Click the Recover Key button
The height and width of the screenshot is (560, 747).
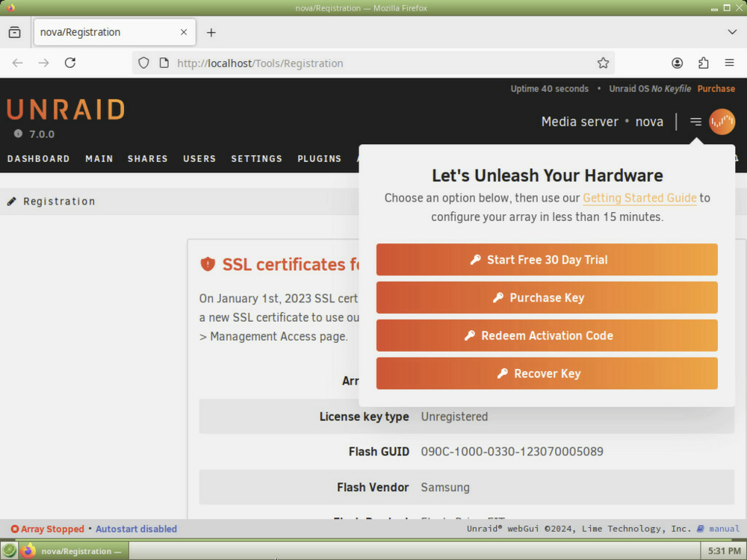[547, 373]
